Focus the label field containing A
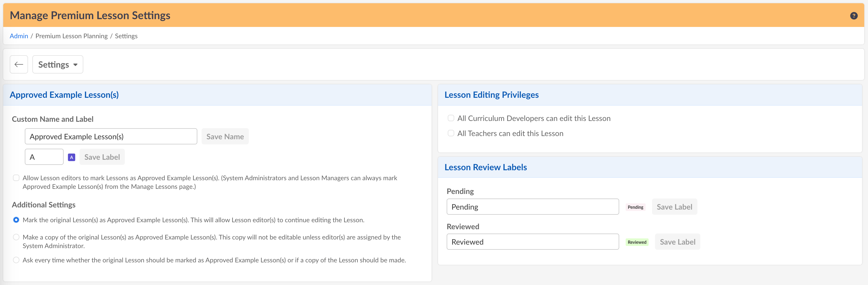Image resolution: width=868 pixels, height=285 pixels. tap(44, 157)
